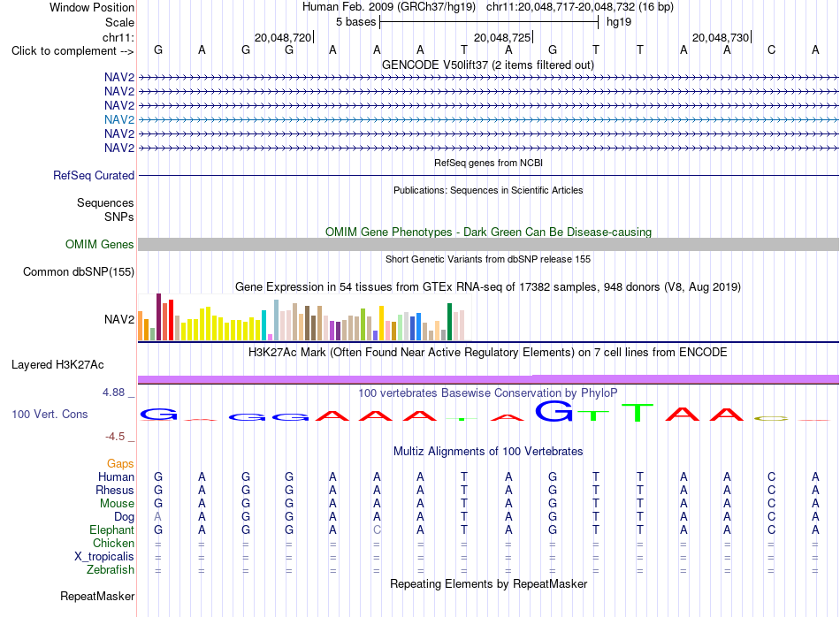Image resolution: width=840 pixels, height=617 pixels.
Task: Open 'Short Genetic Variants from dbSNP release 155' title
Action: (x=488, y=259)
